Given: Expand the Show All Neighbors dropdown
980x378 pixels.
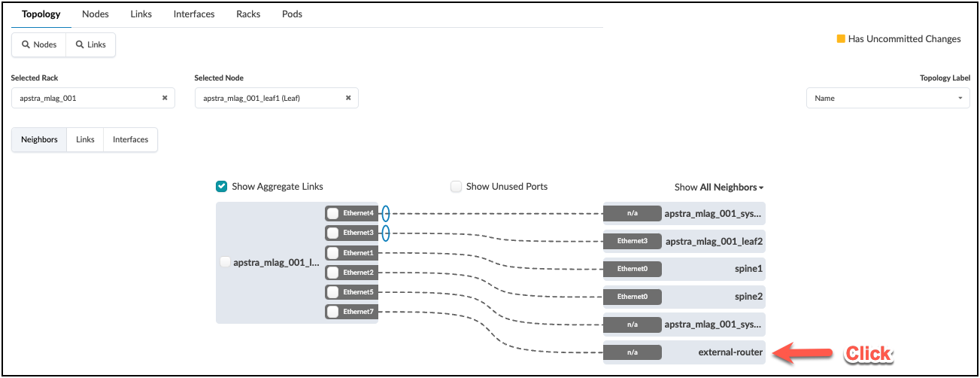Looking at the screenshot, I should pyautogui.click(x=719, y=187).
